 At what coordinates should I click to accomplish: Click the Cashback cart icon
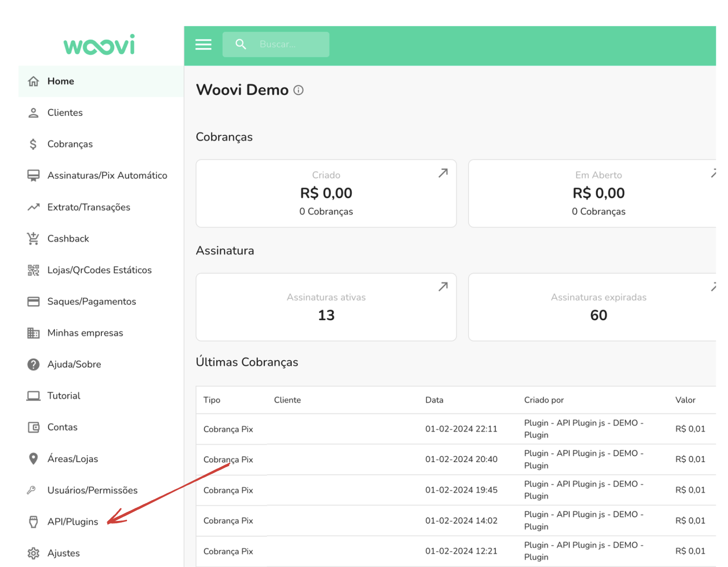(x=33, y=238)
